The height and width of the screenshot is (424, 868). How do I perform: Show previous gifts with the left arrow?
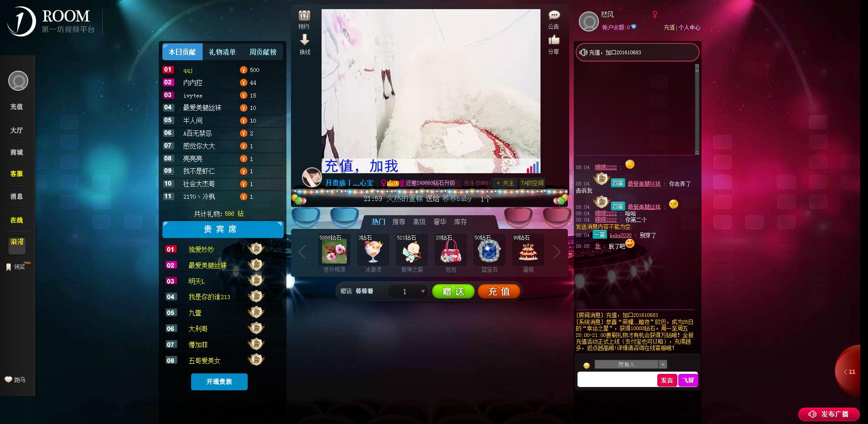(x=302, y=252)
